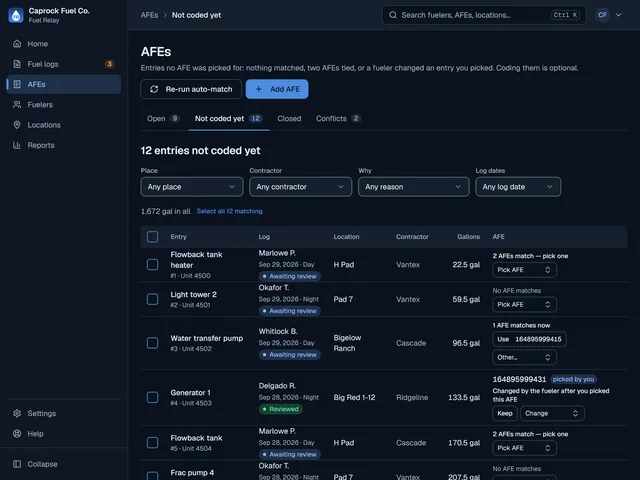Check the Flowback tank heater row

point(153,264)
